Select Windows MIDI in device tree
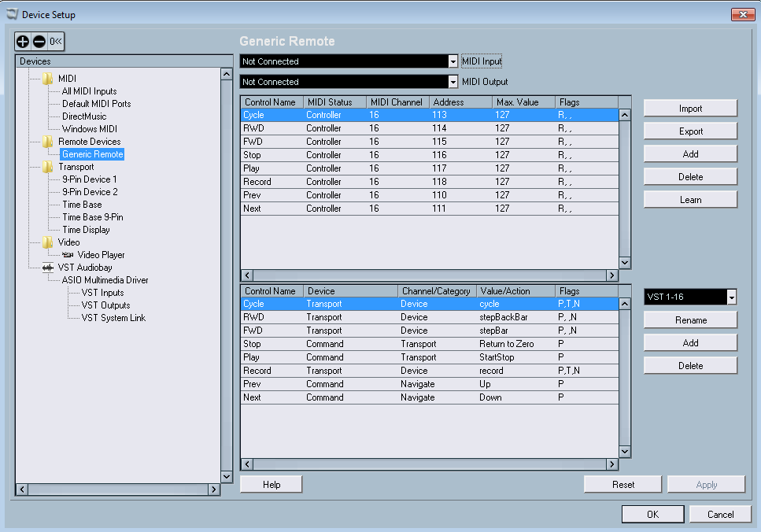 [x=89, y=129]
